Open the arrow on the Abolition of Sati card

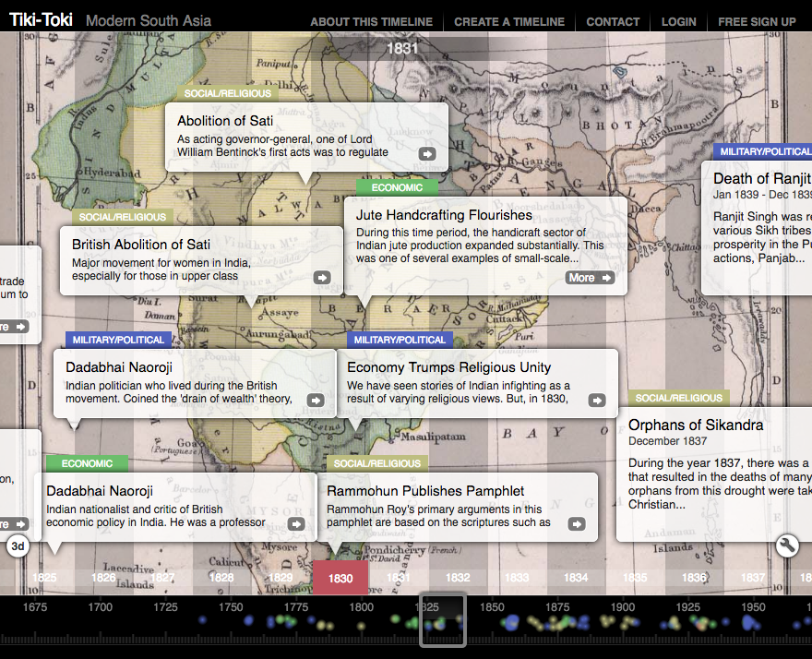coord(426,154)
